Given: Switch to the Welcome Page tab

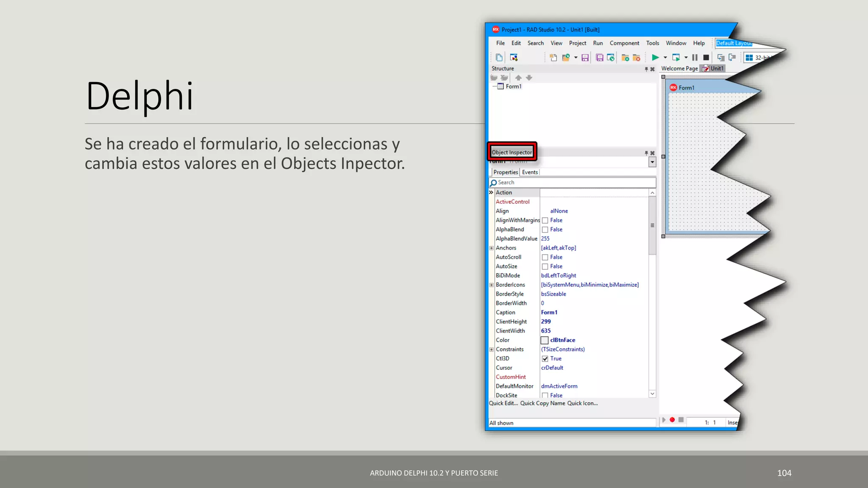Looking at the screenshot, I should [x=679, y=69].
